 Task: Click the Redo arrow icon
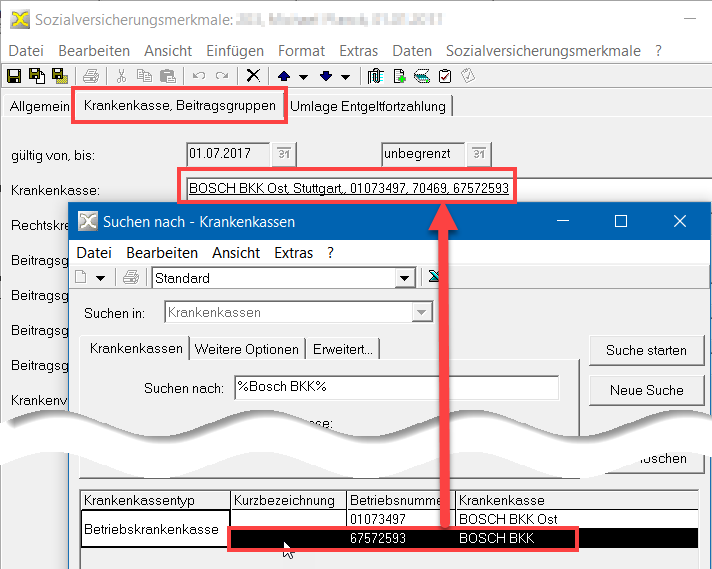point(222,76)
